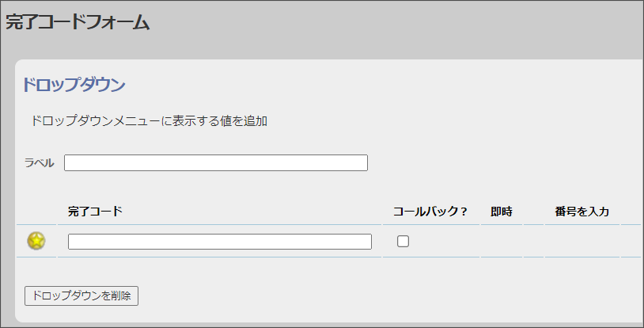Click the empty cell under the 即時 column

tap(502, 241)
